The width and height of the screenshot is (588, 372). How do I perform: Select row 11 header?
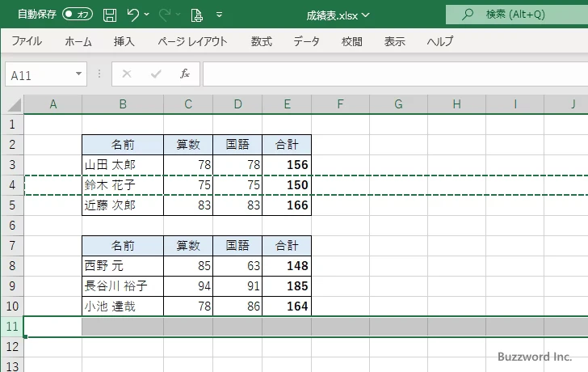(12, 327)
